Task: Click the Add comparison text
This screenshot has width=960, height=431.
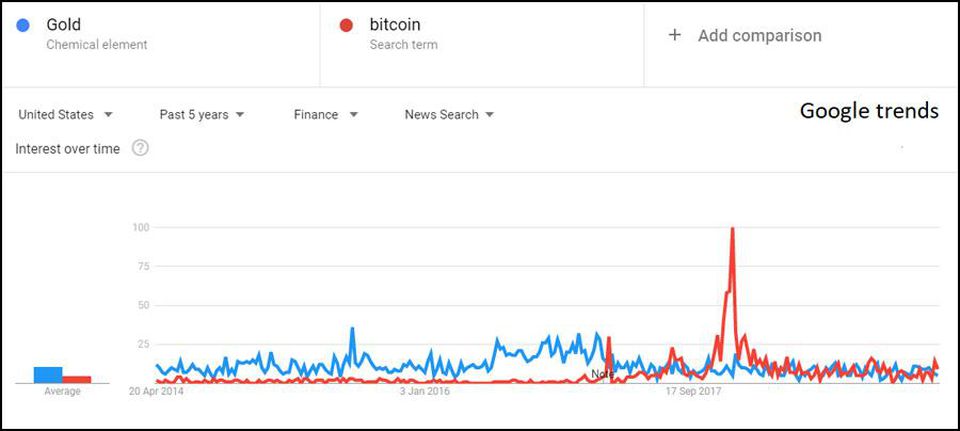Action: click(x=759, y=35)
